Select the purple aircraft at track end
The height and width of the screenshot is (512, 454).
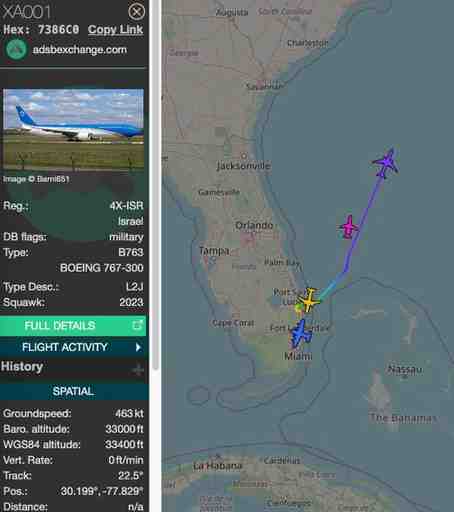(x=387, y=163)
